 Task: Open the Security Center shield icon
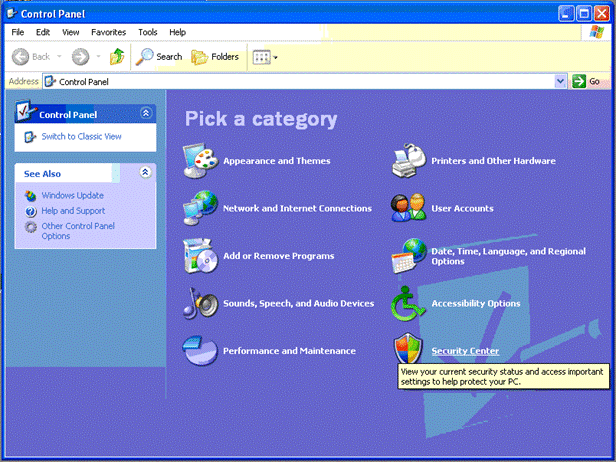pos(409,349)
